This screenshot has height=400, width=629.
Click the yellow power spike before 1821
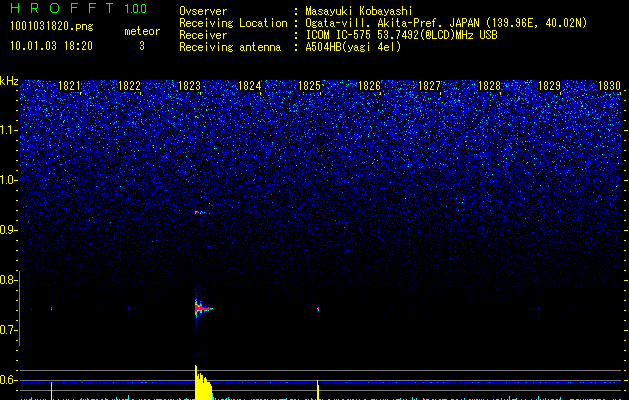51,391
